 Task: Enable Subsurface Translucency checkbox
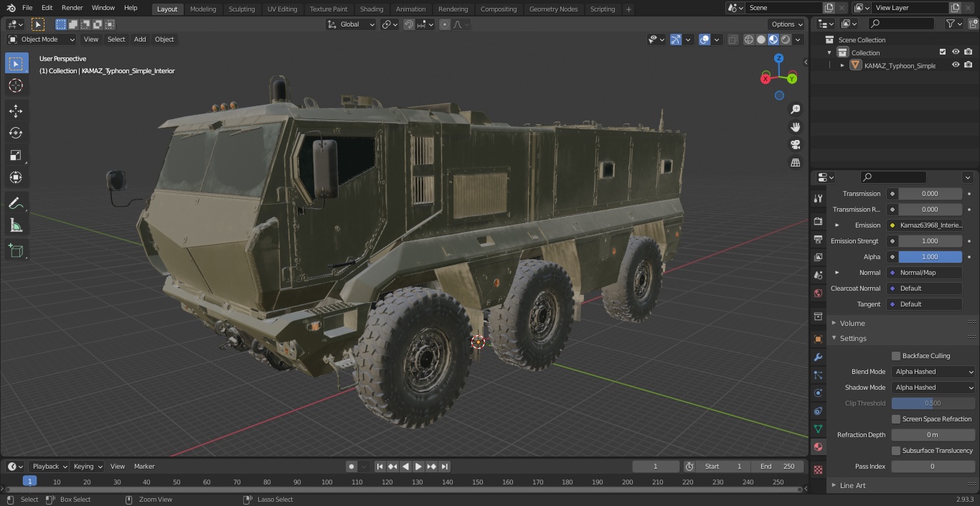click(896, 451)
